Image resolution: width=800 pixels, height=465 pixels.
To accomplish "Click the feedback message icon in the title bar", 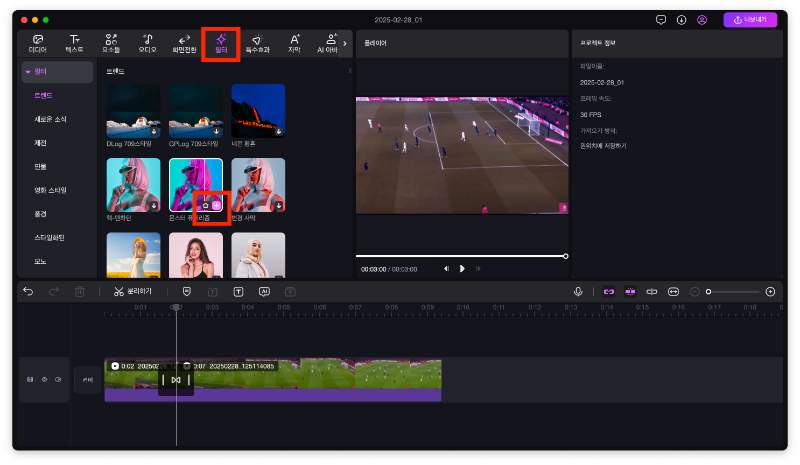I will tap(660, 19).
